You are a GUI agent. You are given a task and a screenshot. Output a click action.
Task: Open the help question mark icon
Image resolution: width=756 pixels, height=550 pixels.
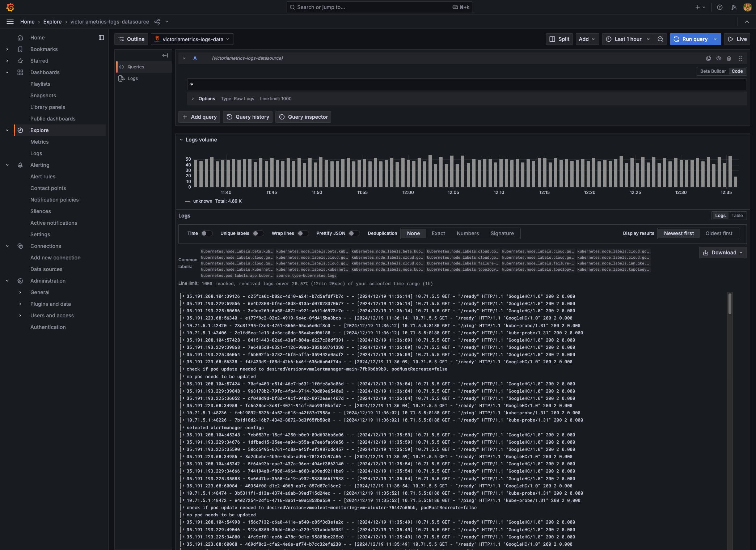point(720,7)
